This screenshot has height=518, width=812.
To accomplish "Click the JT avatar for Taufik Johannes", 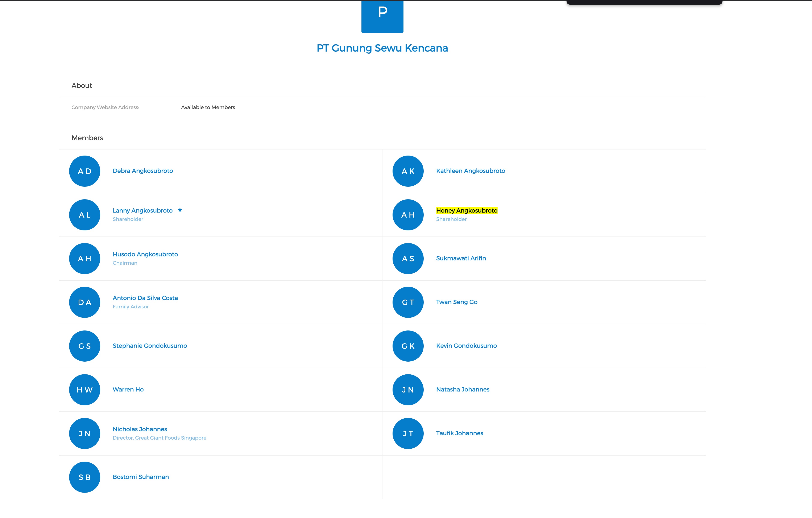I will pos(408,433).
